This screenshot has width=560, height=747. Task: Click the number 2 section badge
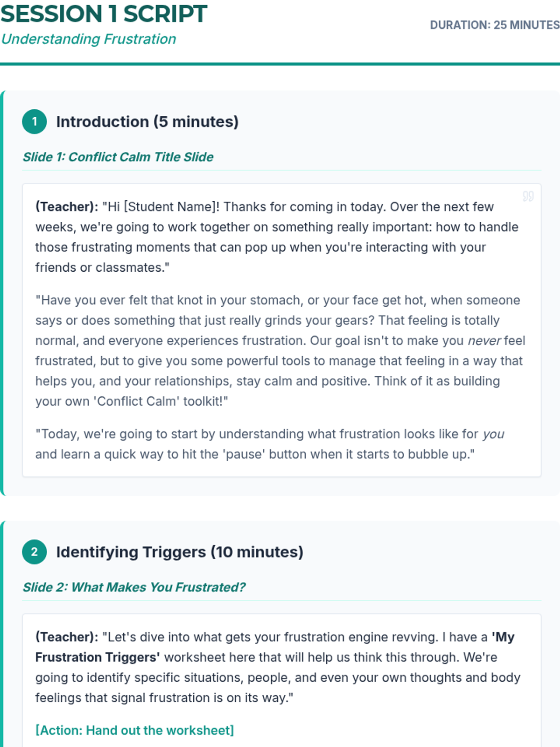(x=34, y=552)
